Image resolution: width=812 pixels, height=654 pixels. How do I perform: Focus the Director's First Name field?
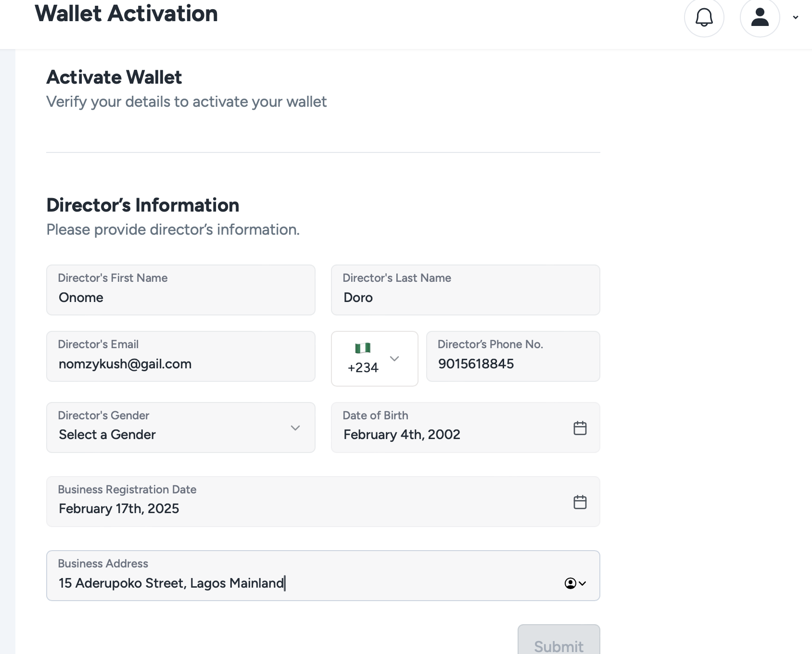coord(180,297)
